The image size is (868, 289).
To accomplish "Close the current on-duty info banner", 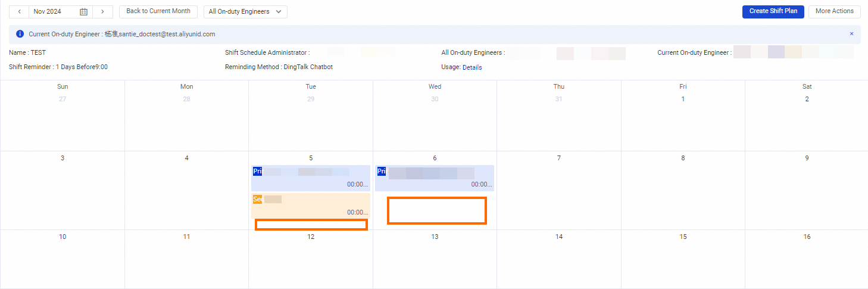I will [851, 34].
